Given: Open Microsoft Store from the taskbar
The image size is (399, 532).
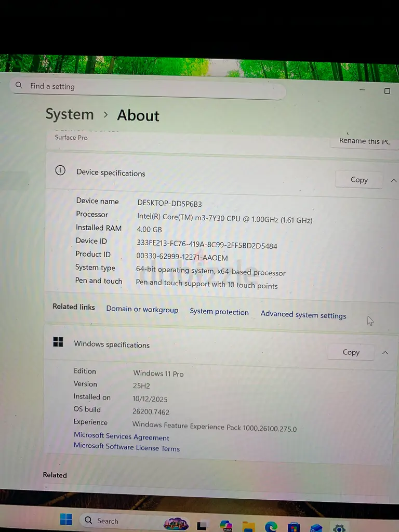Looking at the screenshot, I should [294, 527].
